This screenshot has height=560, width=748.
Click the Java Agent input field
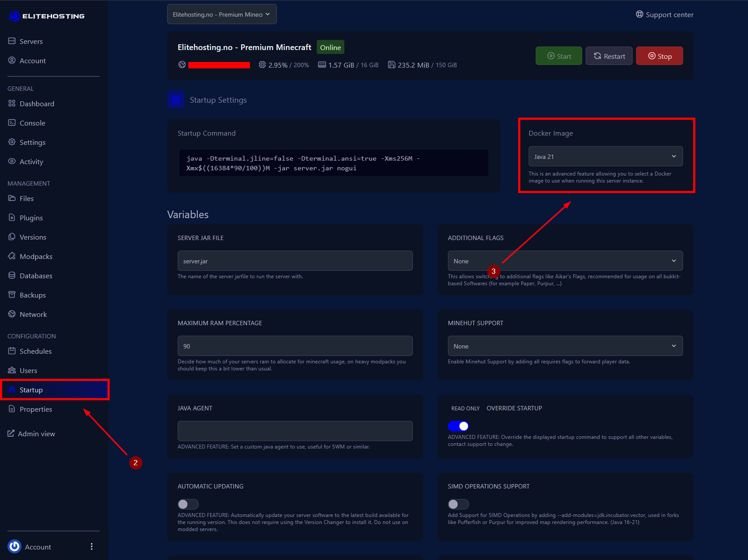point(295,431)
